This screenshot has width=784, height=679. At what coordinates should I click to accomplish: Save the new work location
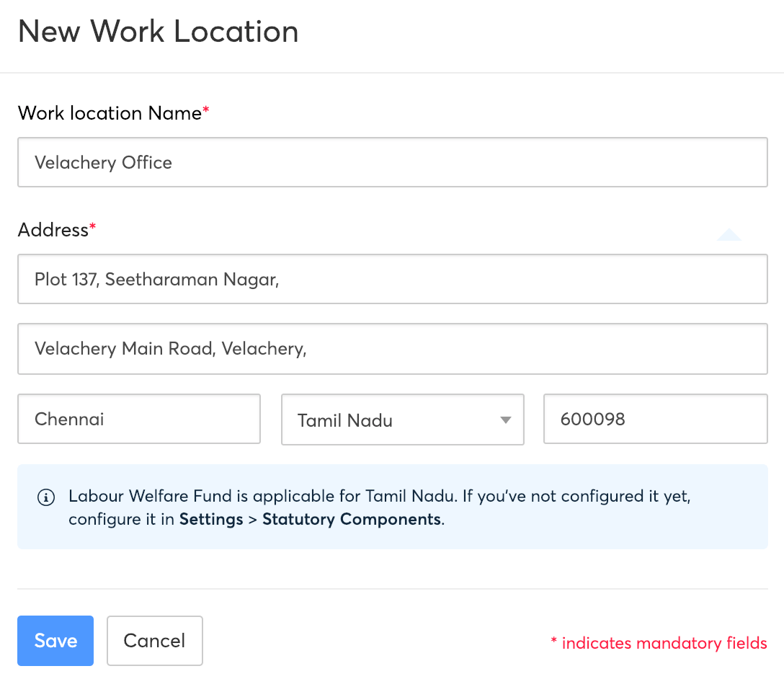[55, 640]
